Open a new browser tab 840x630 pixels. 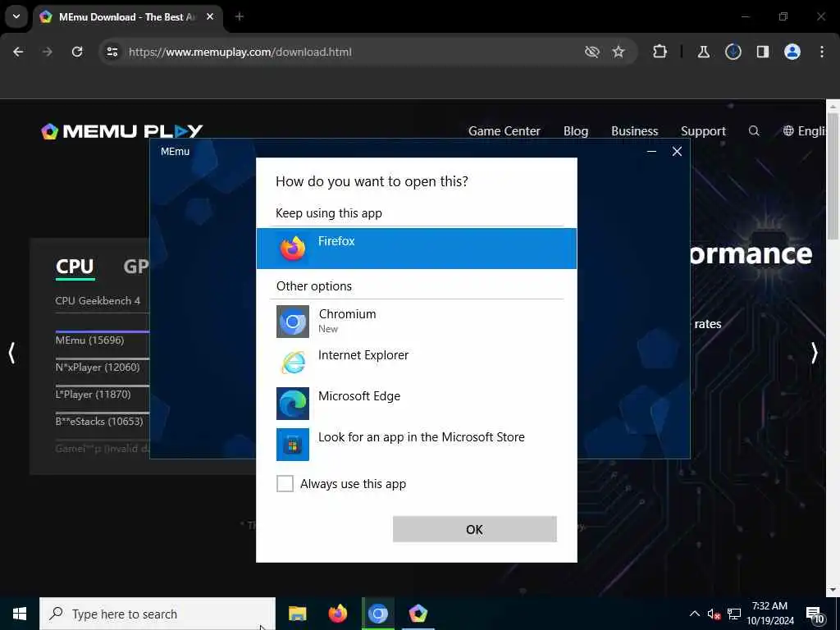[240, 17]
